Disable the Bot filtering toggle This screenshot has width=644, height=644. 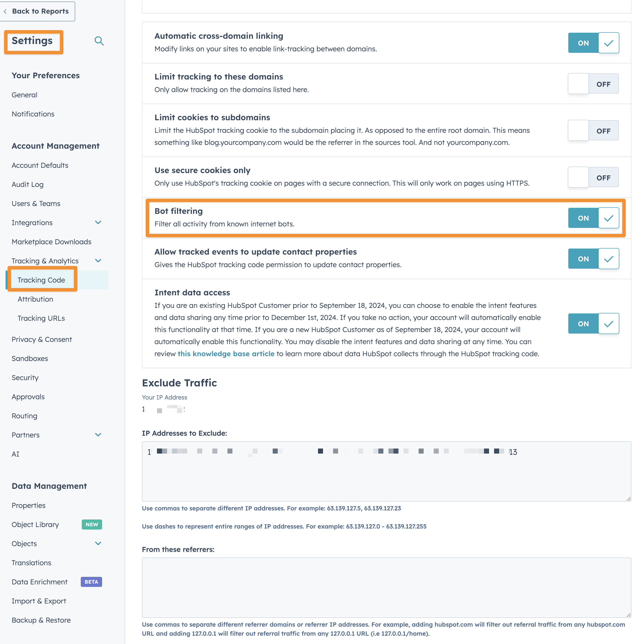pos(593,218)
